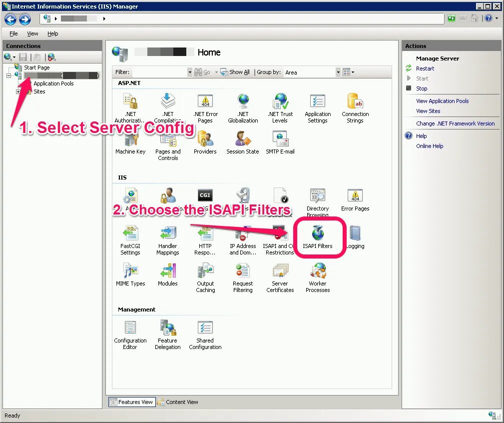Open Application Settings feature
The height and width of the screenshot is (423, 504).
318,108
